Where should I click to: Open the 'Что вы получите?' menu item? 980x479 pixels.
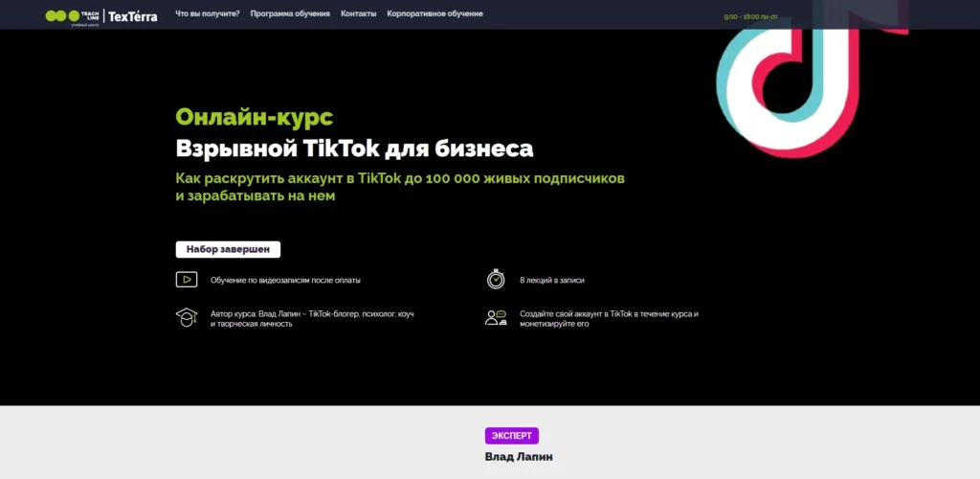208,13
